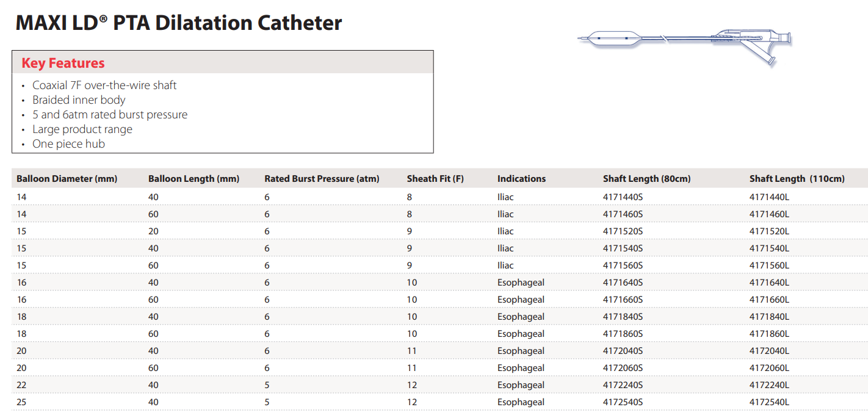Select the One piece hub feature text
The height and width of the screenshot is (418, 868).
click(x=68, y=144)
